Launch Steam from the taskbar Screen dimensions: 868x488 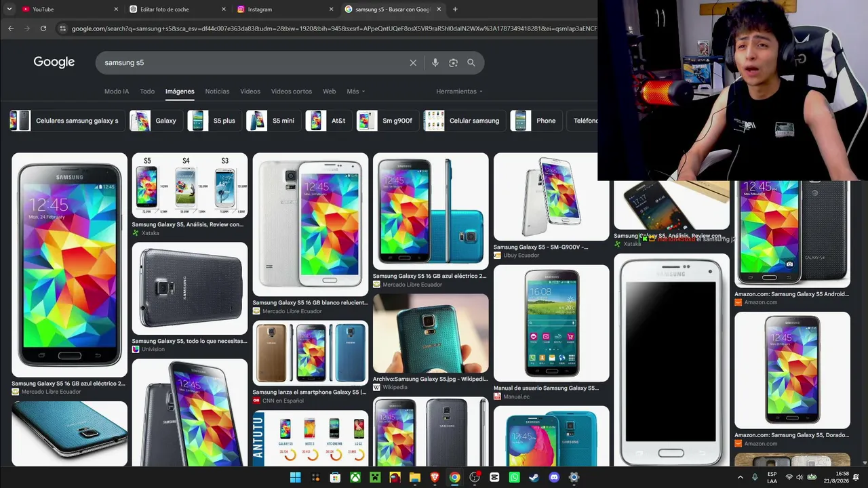pos(534,477)
